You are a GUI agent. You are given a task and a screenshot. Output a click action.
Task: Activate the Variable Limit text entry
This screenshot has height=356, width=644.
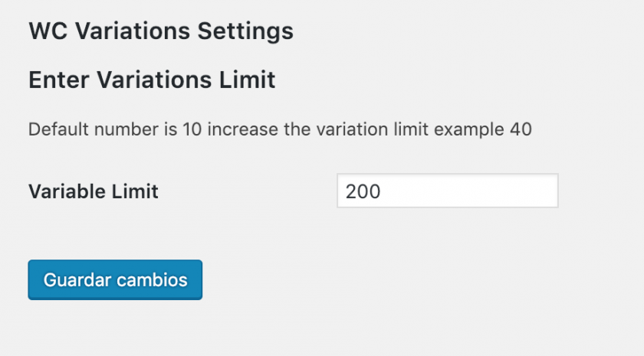point(447,191)
